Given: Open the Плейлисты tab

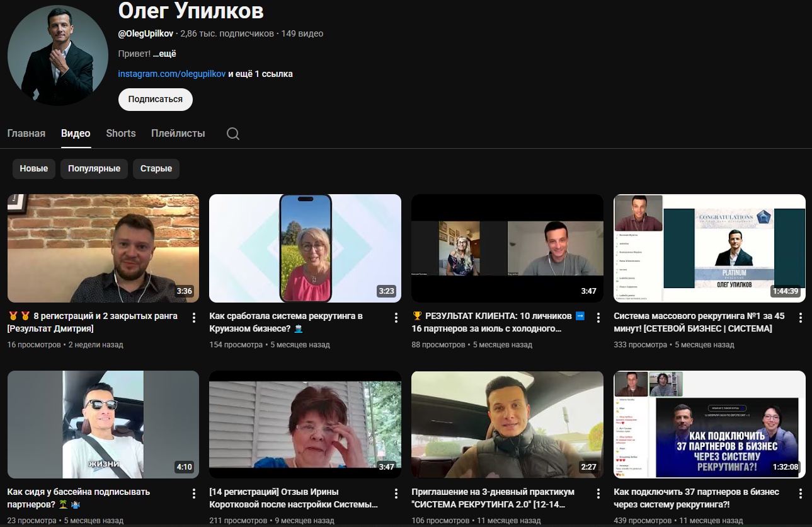Looking at the screenshot, I should (178, 134).
